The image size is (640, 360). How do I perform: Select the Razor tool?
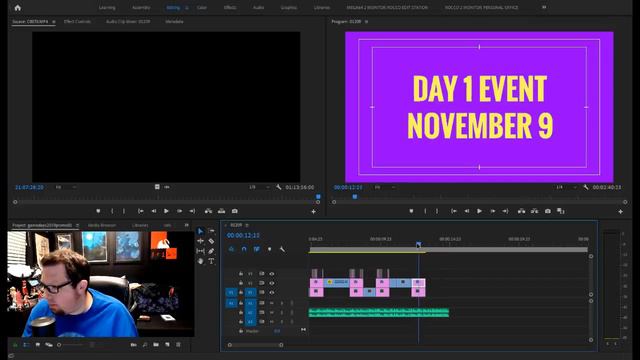211,241
